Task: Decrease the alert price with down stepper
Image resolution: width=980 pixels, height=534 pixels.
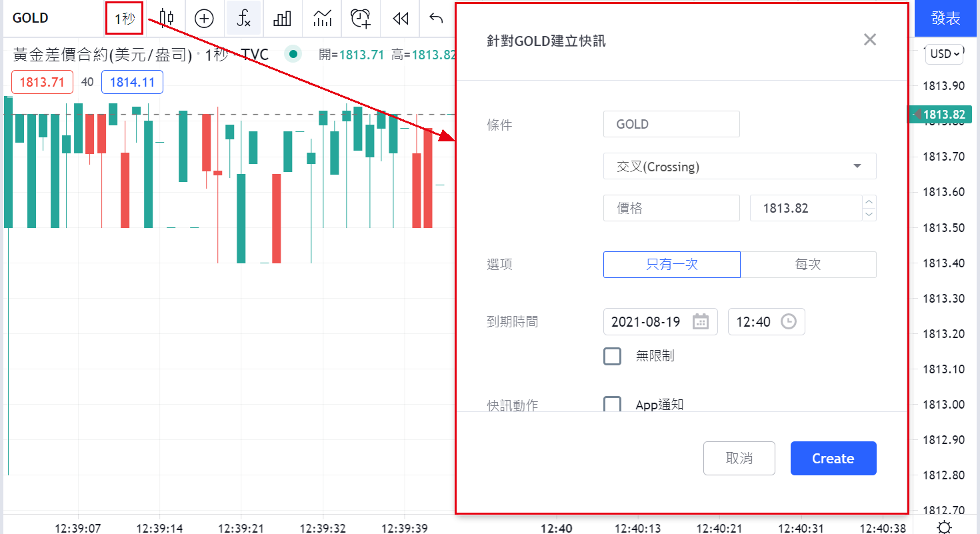Action: (869, 215)
